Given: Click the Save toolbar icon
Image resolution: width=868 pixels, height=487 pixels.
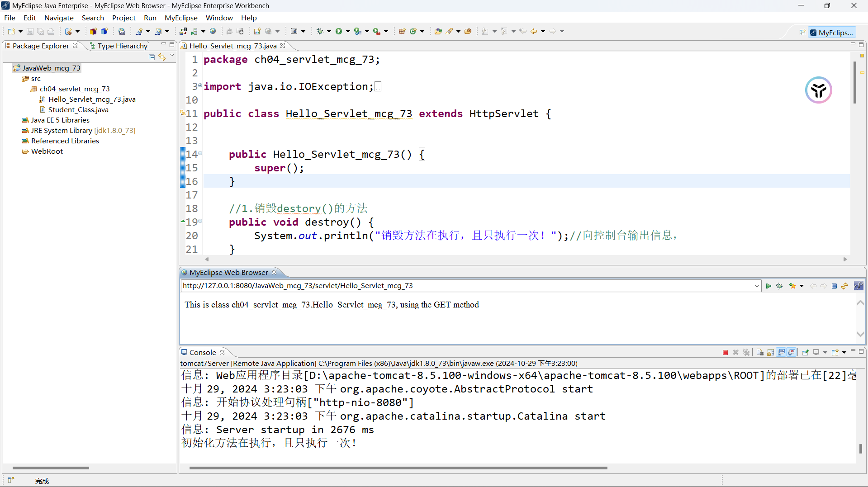Looking at the screenshot, I should click(30, 31).
